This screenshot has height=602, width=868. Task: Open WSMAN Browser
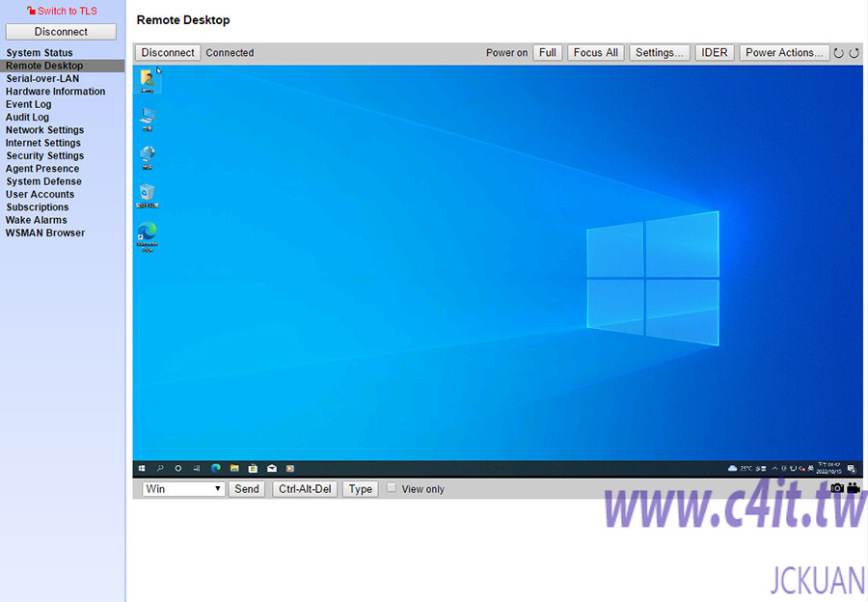(x=45, y=233)
